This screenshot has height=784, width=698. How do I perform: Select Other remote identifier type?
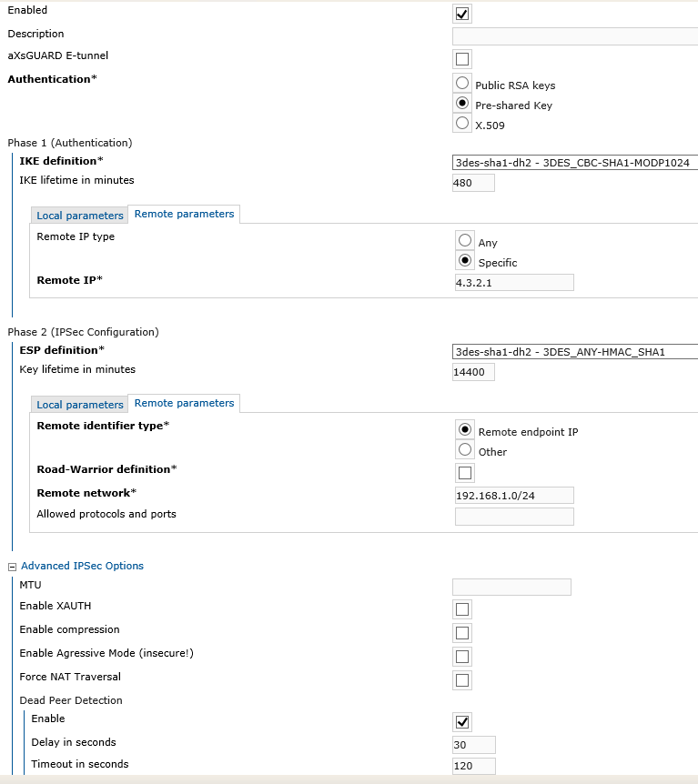click(x=465, y=449)
